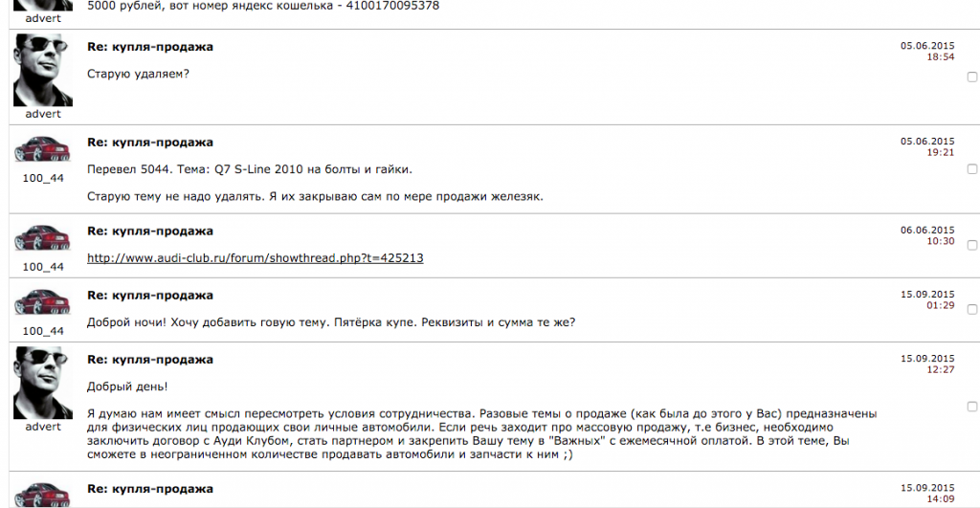Click the username 100_44 beside the forum link message
The image size is (980, 508).
(x=43, y=267)
